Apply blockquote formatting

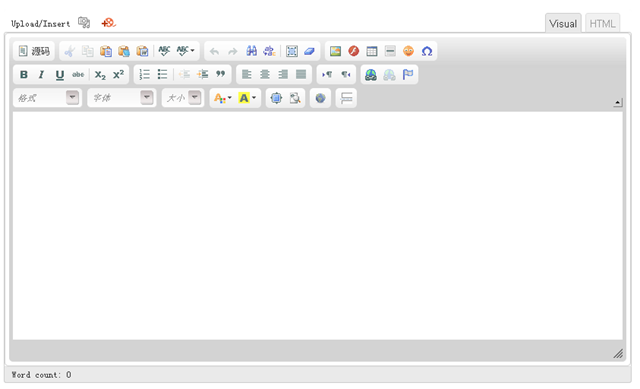pos(220,74)
